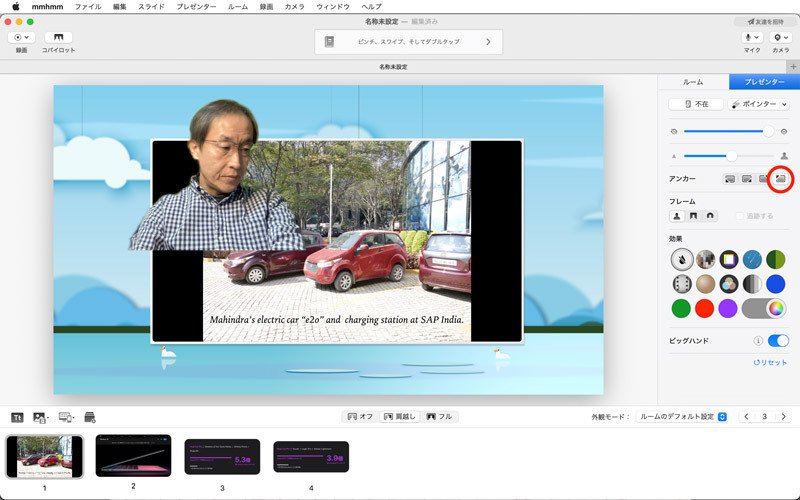The image size is (800, 500).
Task: Go to the previous slide with the left arrow
Action: 746,416
